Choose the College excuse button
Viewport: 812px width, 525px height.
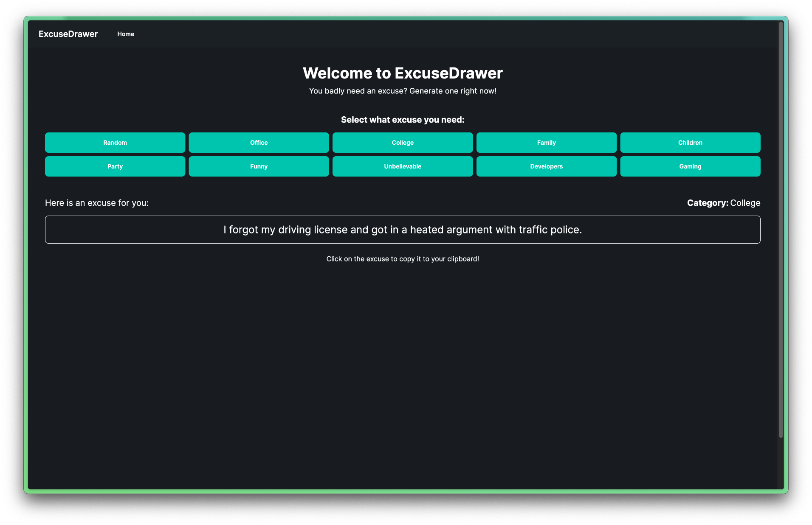403,143
